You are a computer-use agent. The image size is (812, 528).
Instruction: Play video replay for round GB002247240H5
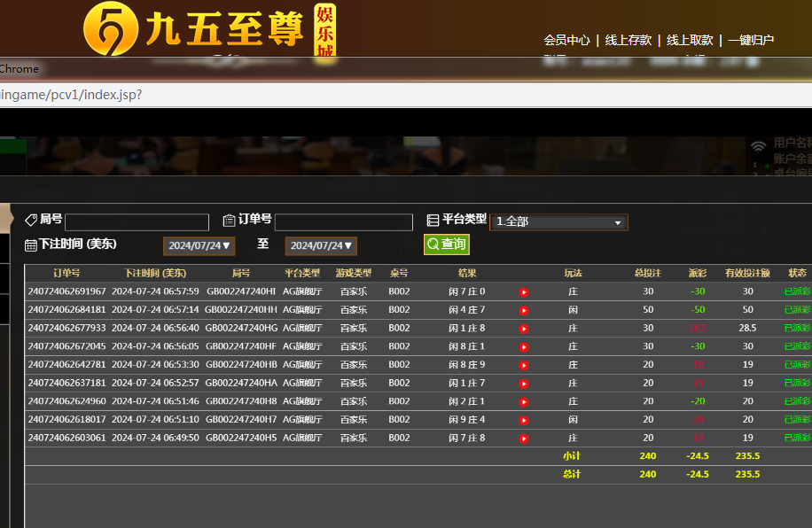coord(523,439)
